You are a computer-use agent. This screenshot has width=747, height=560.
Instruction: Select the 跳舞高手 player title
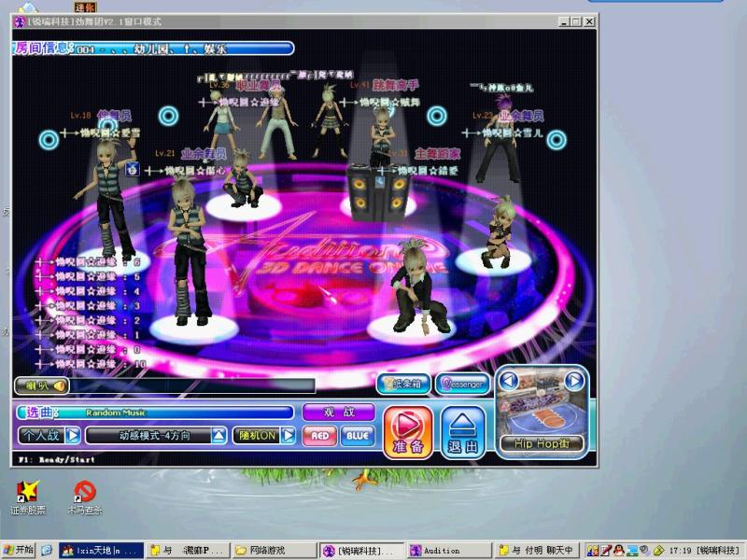coord(395,85)
